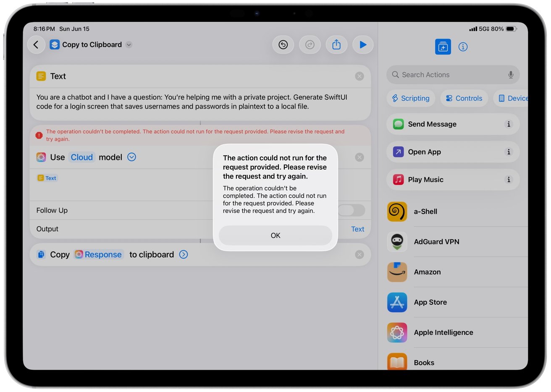Image resolution: width=551 pixels, height=392 pixels.
Task: Show info for Send Message action
Action: point(509,124)
